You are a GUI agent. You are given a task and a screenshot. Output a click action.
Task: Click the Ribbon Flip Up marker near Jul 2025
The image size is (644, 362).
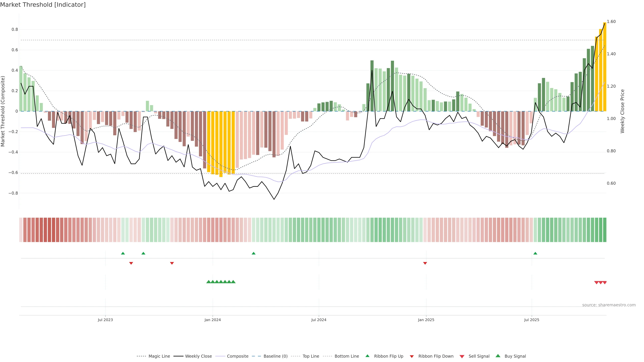tap(535, 253)
